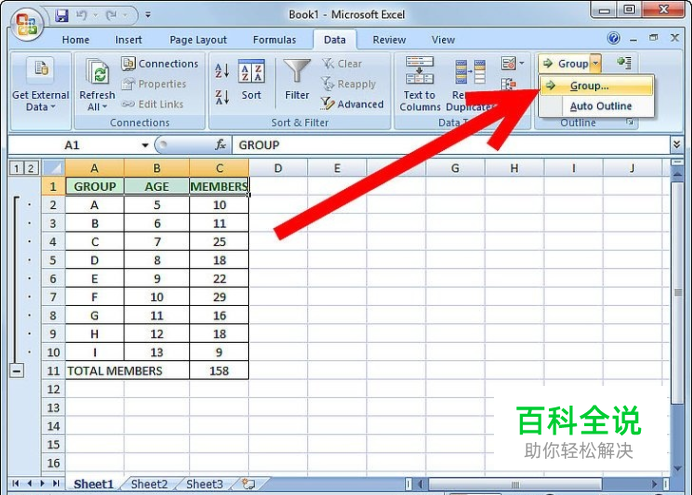The width and height of the screenshot is (692, 495).
Task: Open workbook Connections
Action: click(x=160, y=64)
